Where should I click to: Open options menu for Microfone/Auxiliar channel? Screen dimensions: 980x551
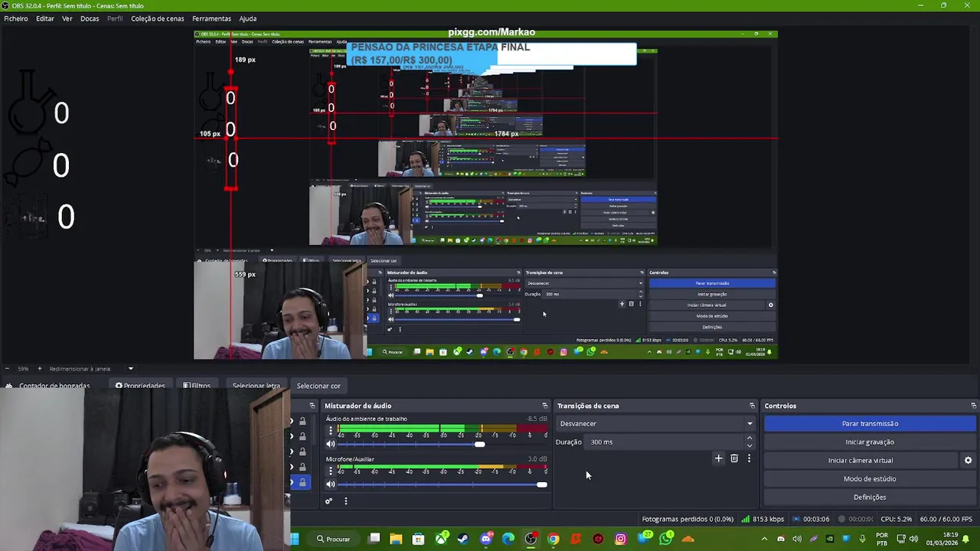coord(331,470)
